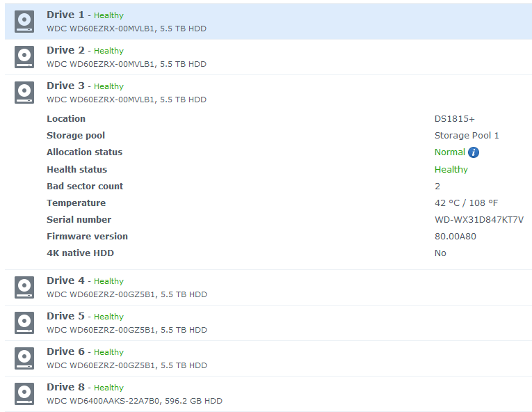This screenshot has height=412, width=532.
Task: Click the Drive 8 hard disk icon
Action: [x=24, y=394]
